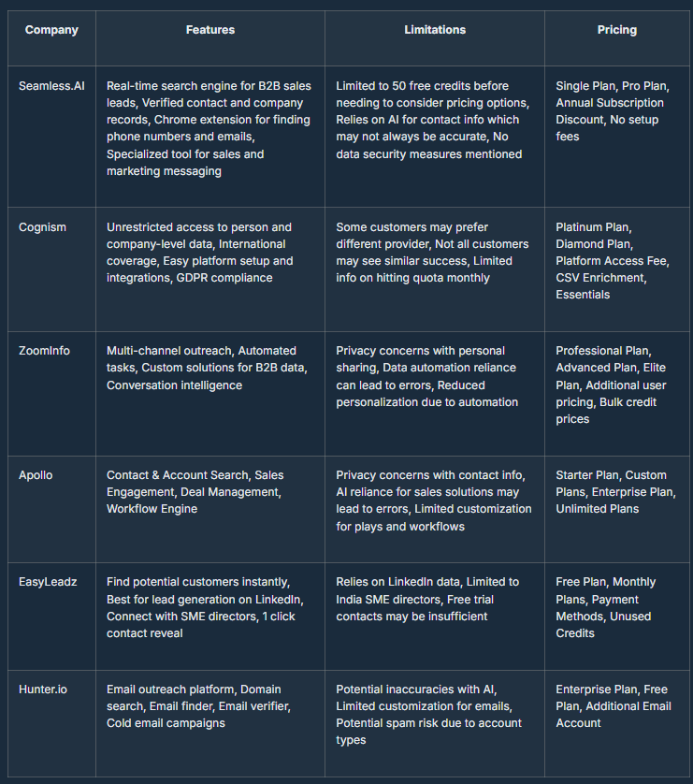Click the Cognism limitations text

click(x=432, y=253)
